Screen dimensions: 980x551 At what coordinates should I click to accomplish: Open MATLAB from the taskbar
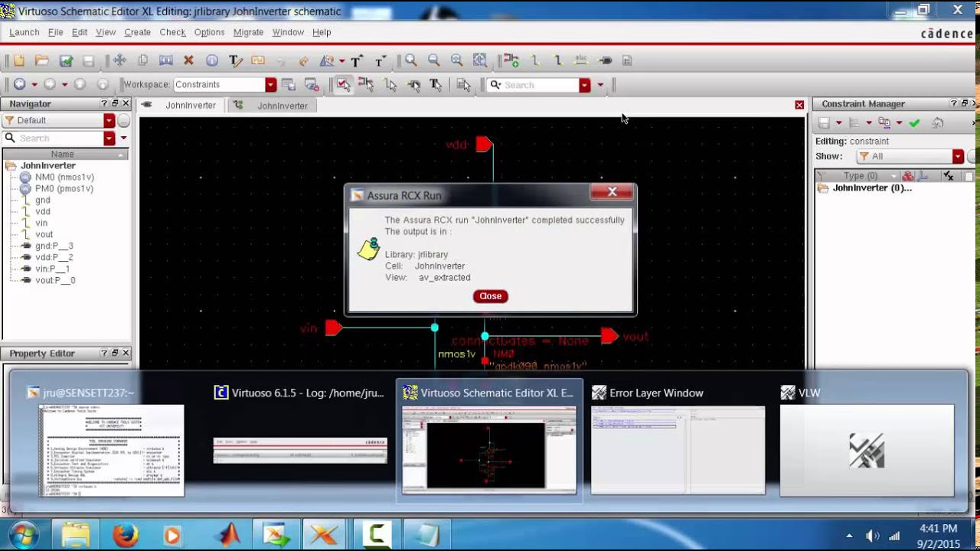[227, 534]
